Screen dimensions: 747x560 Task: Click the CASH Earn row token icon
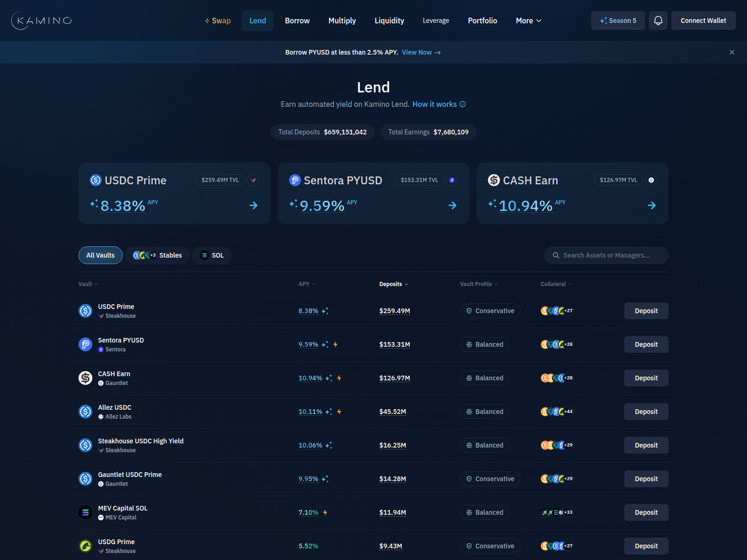tap(85, 378)
